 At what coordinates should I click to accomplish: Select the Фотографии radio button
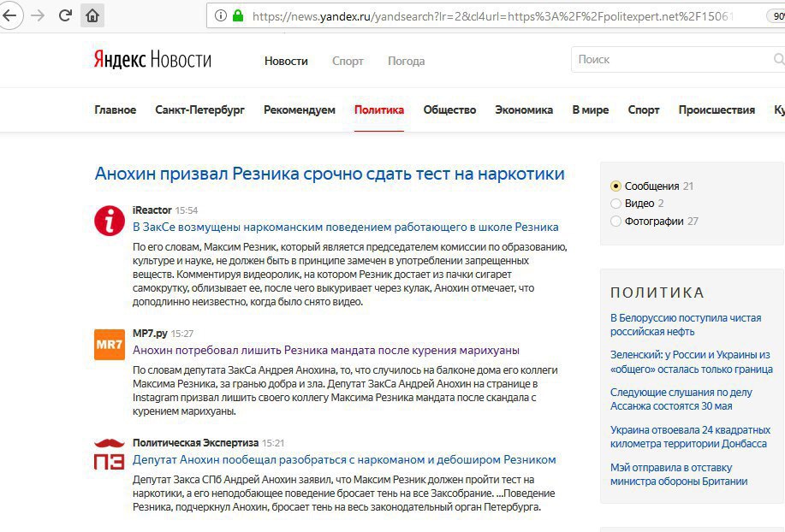[x=616, y=221]
